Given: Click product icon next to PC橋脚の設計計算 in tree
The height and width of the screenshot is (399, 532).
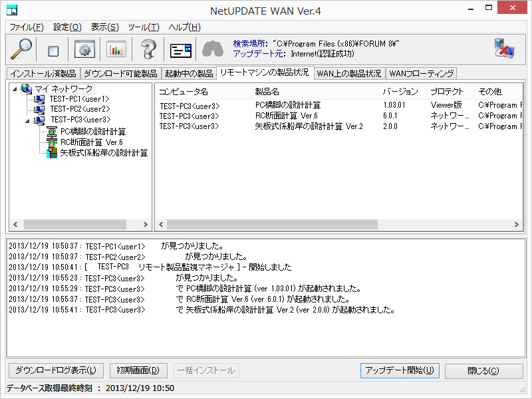Looking at the screenshot, I should [x=52, y=131].
